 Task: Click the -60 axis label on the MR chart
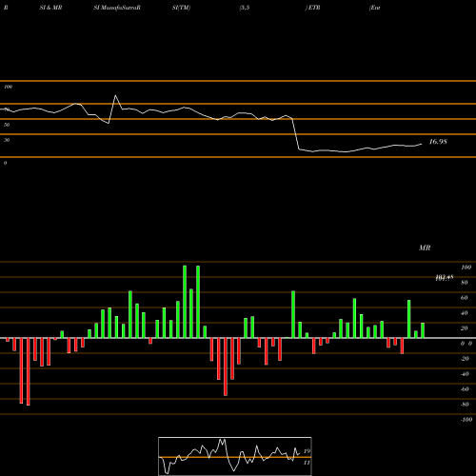[x=465, y=389]
